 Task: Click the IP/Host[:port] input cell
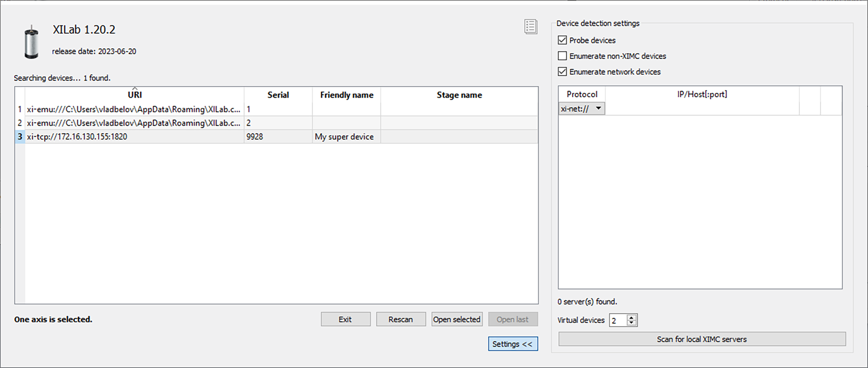click(702, 109)
